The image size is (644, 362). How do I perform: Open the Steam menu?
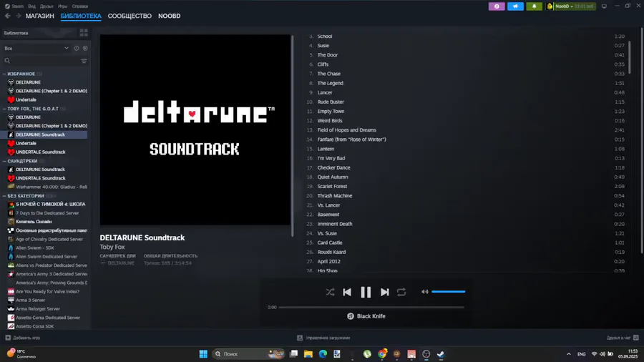14,6
